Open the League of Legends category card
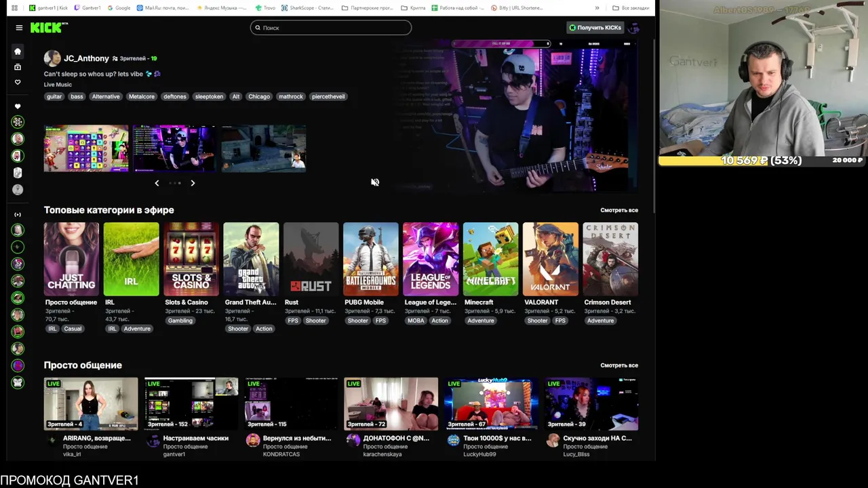Viewport: 868px width, 488px height. click(431, 259)
